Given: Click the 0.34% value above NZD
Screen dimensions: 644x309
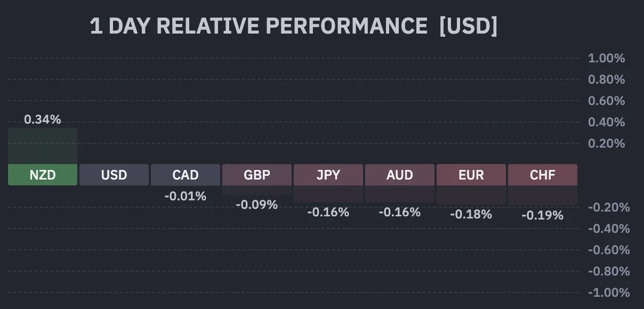Looking at the screenshot, I should click(43, 120).
